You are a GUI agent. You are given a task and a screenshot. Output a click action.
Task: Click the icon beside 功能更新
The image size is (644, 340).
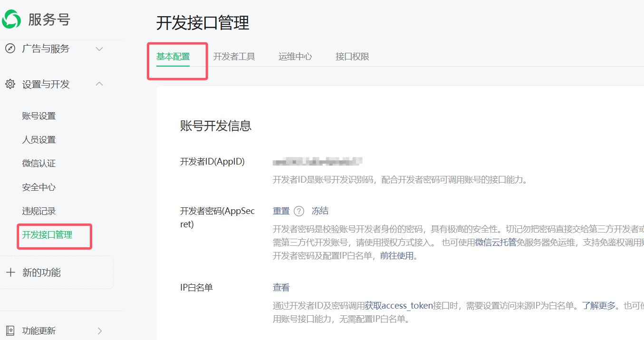coord(10,330)
